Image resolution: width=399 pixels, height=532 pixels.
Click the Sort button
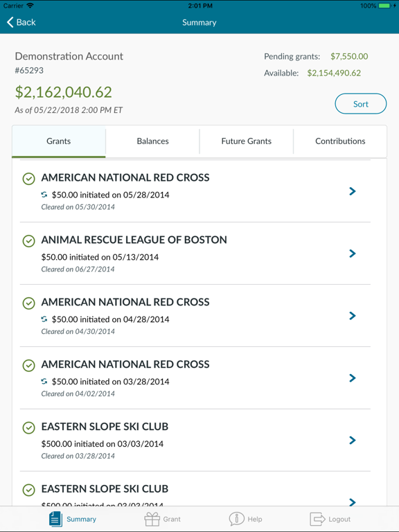361,104
